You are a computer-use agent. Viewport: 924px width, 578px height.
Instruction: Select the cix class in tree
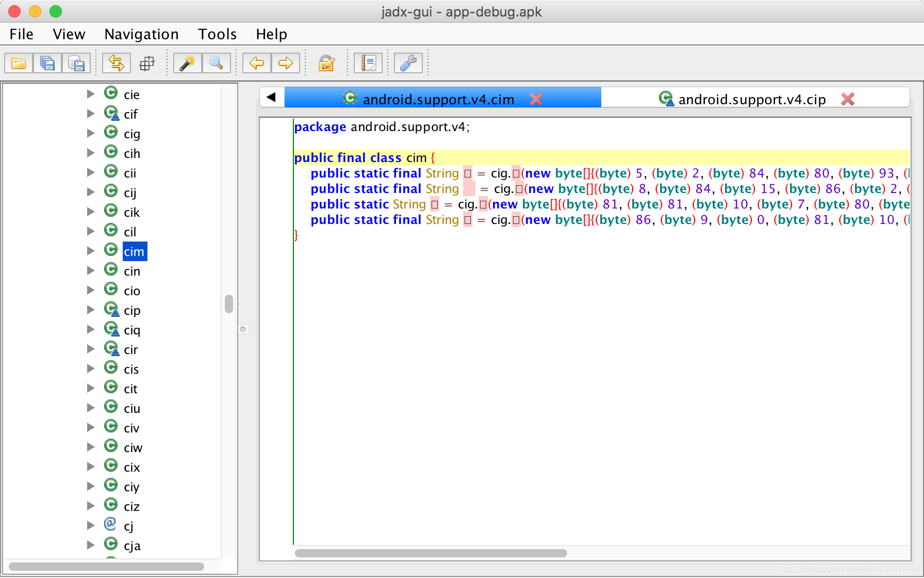132,467
